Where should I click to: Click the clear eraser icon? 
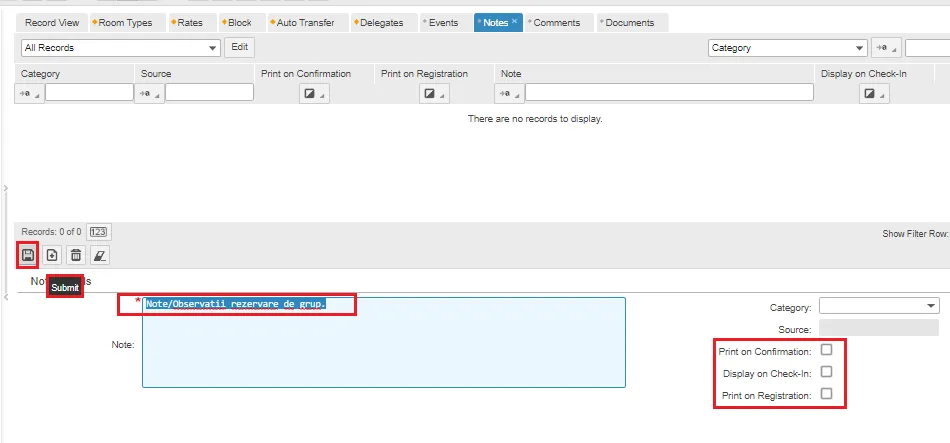coord(100,255)
